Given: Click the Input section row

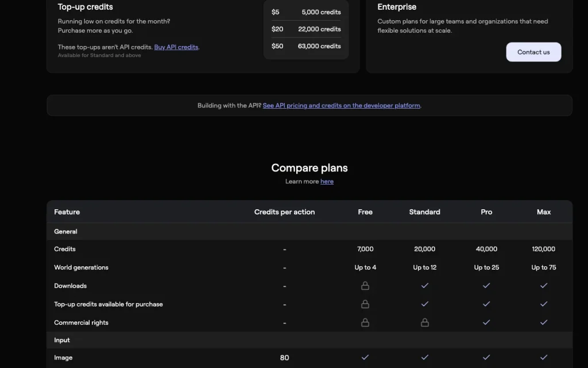Looking at the screenshot, I should [310, 340].
